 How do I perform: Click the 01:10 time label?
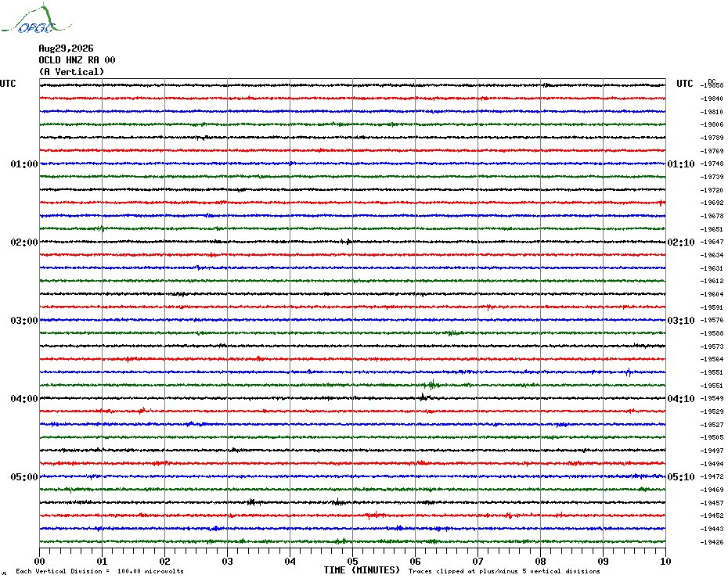pyautogui.click(x=681, y=163)
